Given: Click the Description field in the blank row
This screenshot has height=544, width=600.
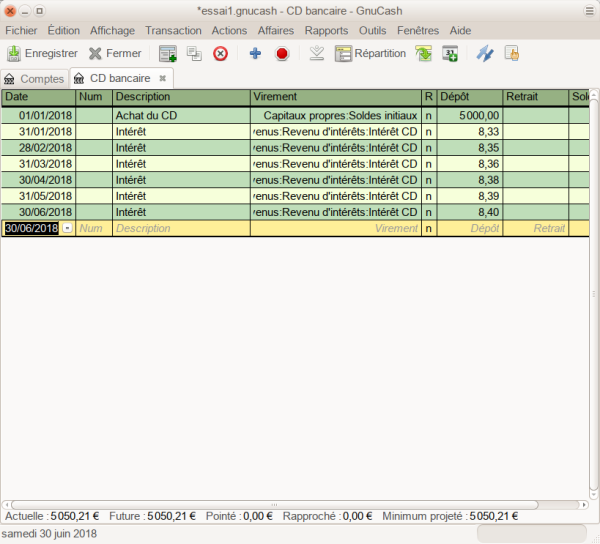Looking at the screenshot, I should tap(180, 228).
